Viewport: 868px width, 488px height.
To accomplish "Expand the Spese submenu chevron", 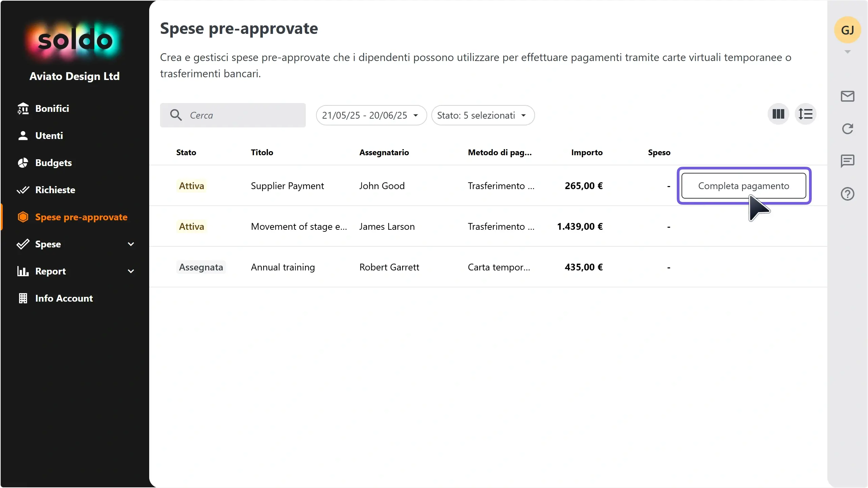I will pyautogui.click(x=131, y=244).
